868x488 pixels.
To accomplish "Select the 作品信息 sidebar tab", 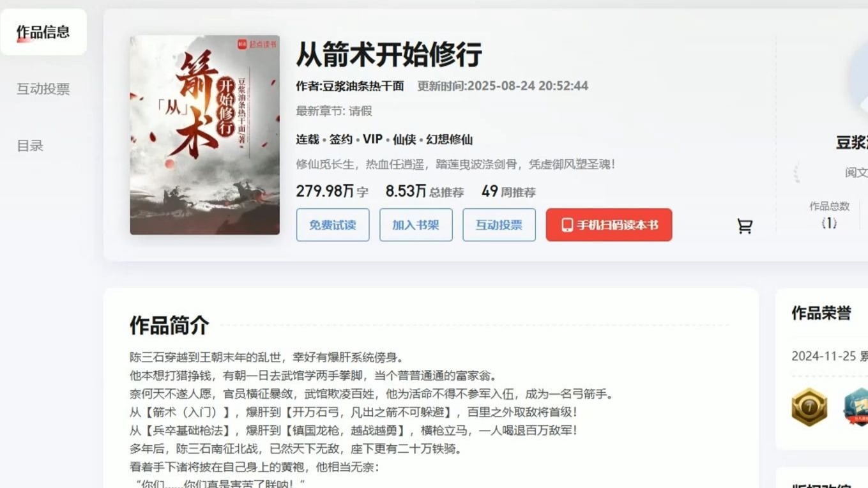I will pyautogui.click(x=43, y=32).
